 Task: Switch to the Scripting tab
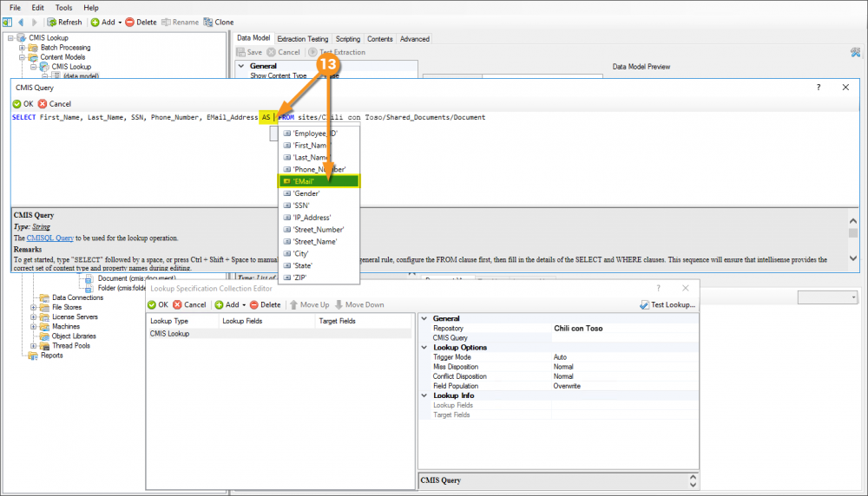pos(348,39)
